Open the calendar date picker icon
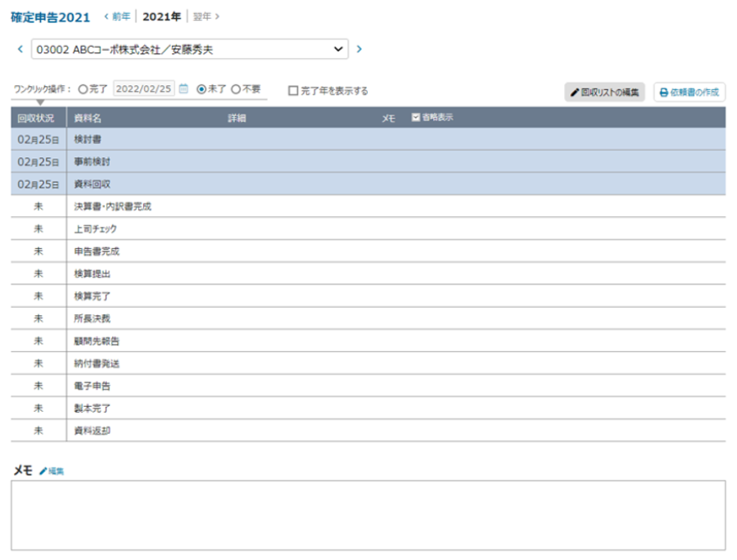Viewport: 737px width, 560px height. (183, 89)
